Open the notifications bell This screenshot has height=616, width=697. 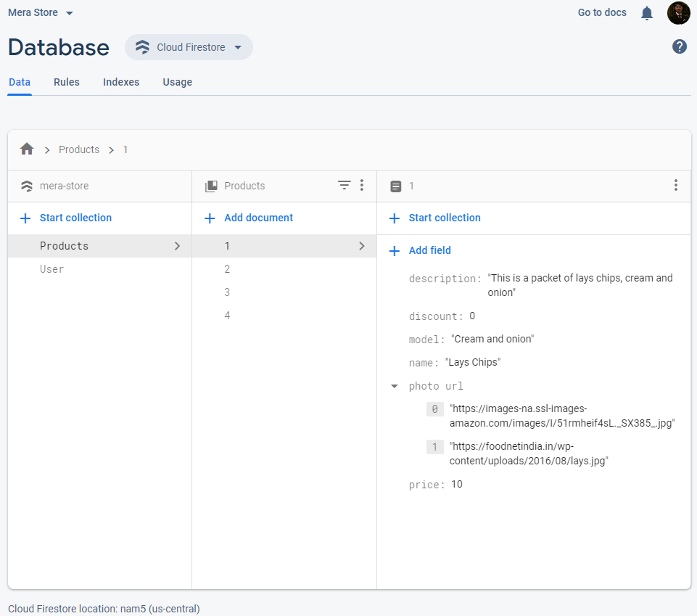(647, 13)
